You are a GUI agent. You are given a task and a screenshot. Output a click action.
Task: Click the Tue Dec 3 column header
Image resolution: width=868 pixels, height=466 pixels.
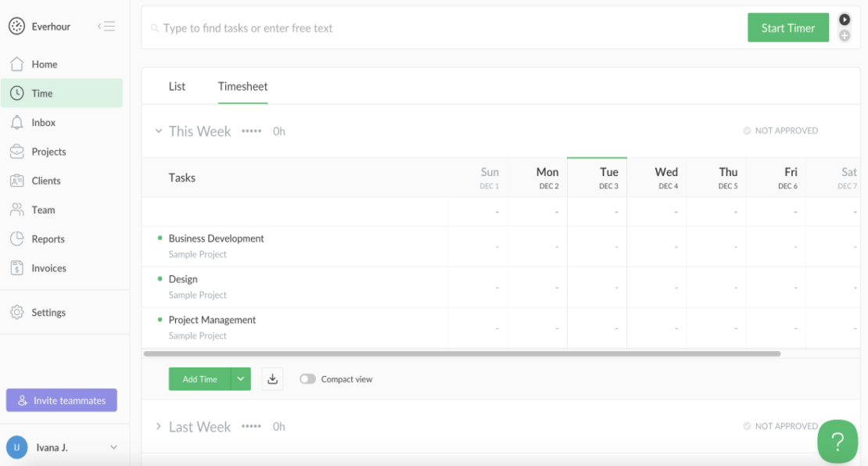(x=597, y=178)
